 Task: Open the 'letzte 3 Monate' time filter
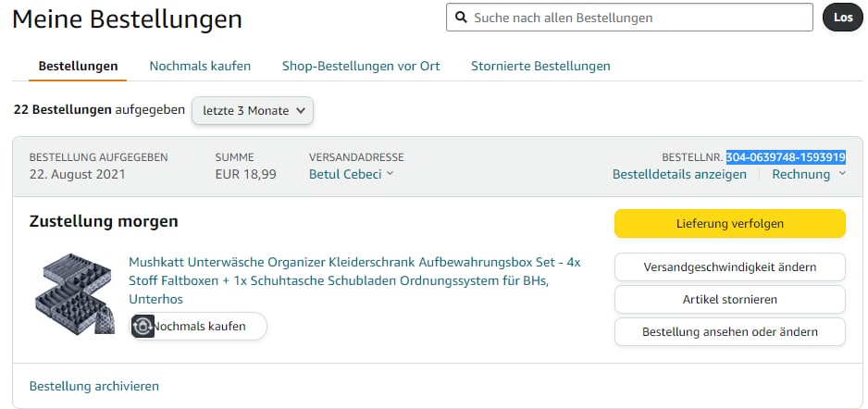(253, 111)
